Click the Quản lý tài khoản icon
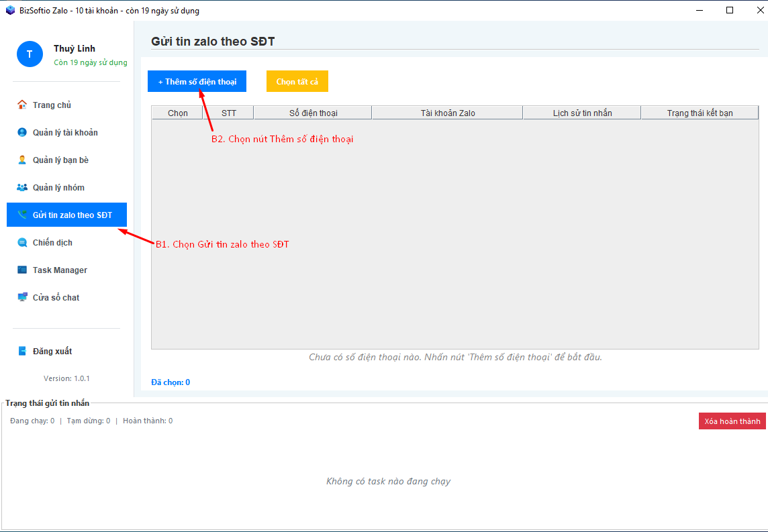 22,132
